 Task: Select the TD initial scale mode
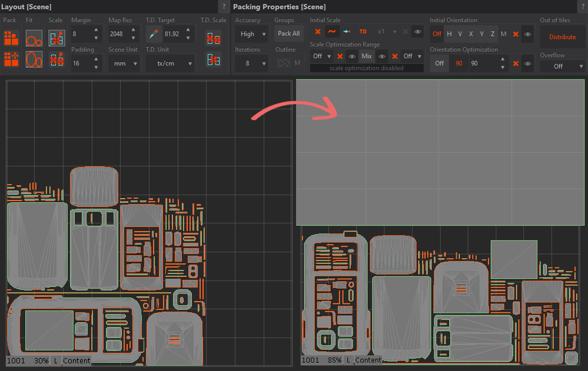(x=363, y=32)
